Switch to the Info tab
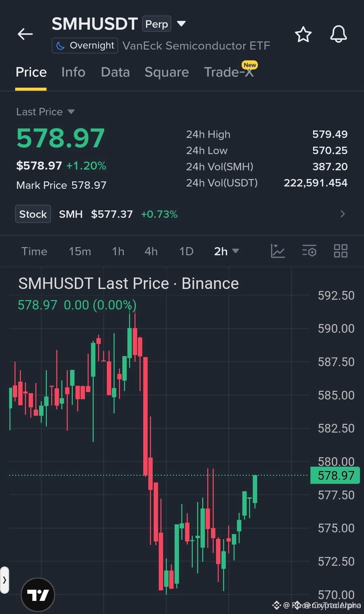Image resolution: width=364 pixels, height=614 pixels. point(73,72)
